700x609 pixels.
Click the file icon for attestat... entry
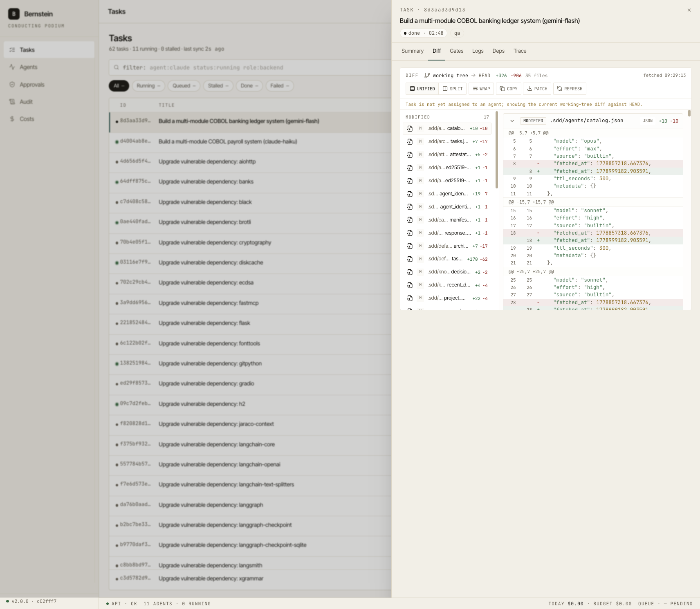pos(410,154)
